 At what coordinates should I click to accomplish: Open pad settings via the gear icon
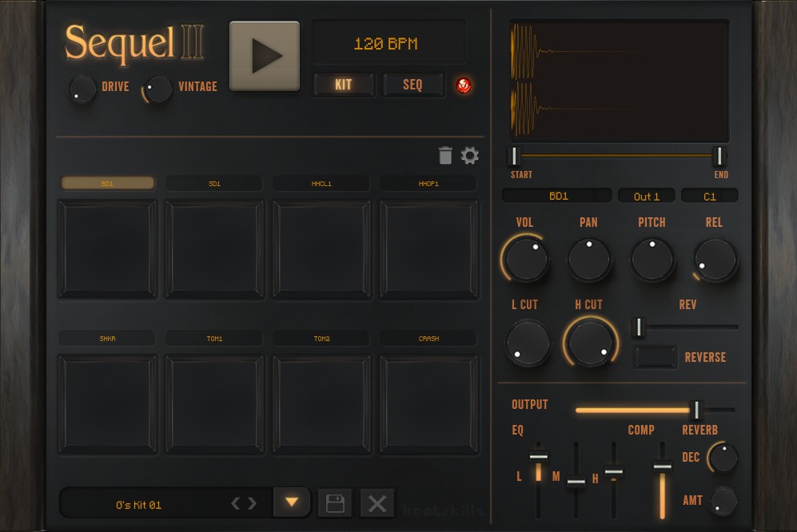470,156
